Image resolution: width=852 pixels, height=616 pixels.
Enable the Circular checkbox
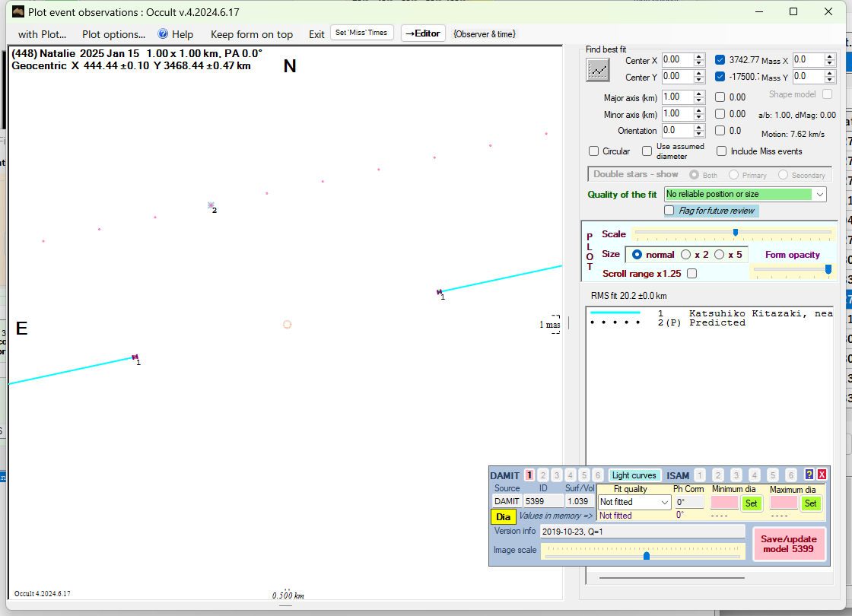[594, 151]
